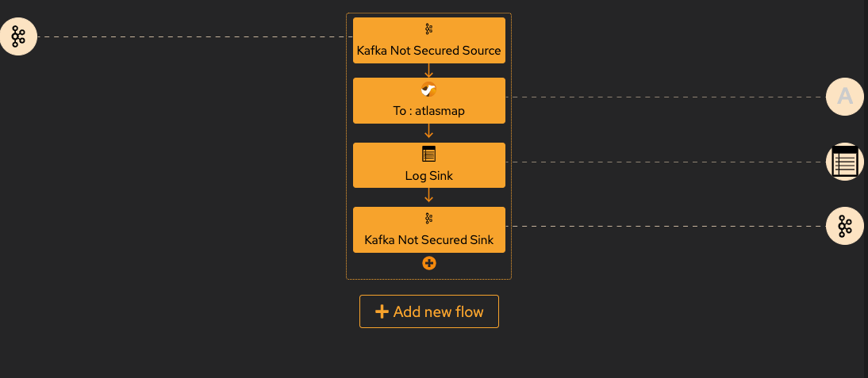Click Kafka icon inside Kafka Not Secured Sink step
Screen dimensions: 868x378
pos(428,219)
